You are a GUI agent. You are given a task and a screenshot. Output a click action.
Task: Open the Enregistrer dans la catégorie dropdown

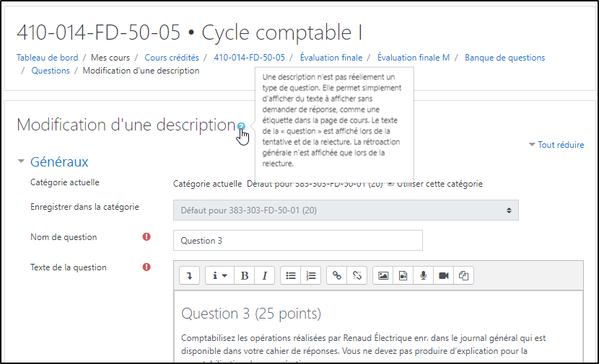(346, 210)
